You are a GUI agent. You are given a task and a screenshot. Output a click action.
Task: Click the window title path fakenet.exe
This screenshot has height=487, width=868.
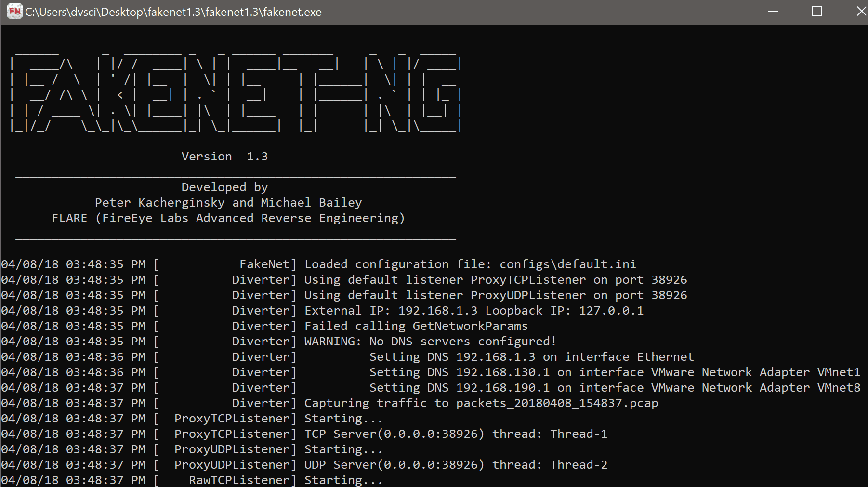[173, 12]
